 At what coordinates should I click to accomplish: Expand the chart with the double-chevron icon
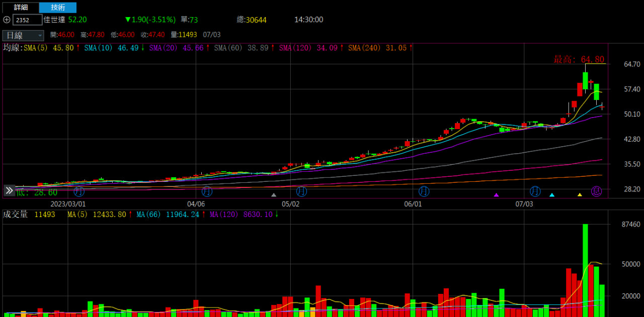(9, 190)
